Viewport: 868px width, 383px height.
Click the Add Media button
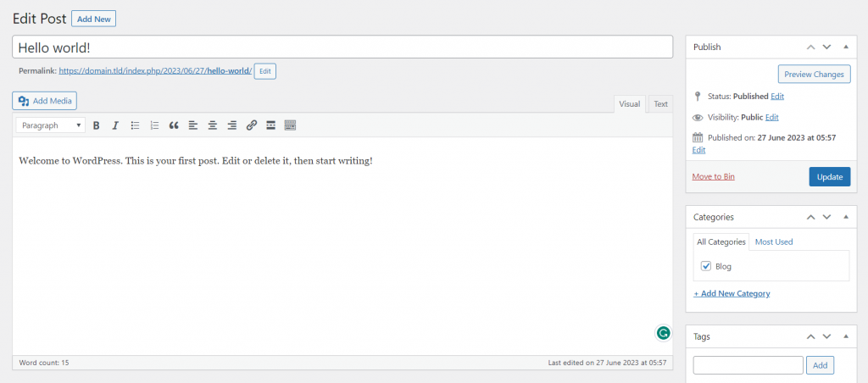[x=45, y=101]
